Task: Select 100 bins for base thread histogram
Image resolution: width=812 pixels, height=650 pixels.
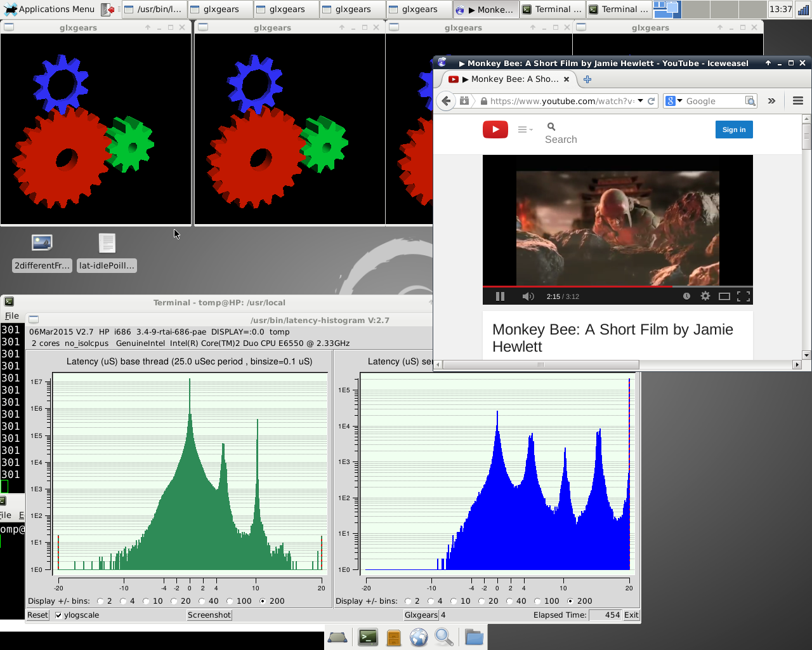Action: 230,601
